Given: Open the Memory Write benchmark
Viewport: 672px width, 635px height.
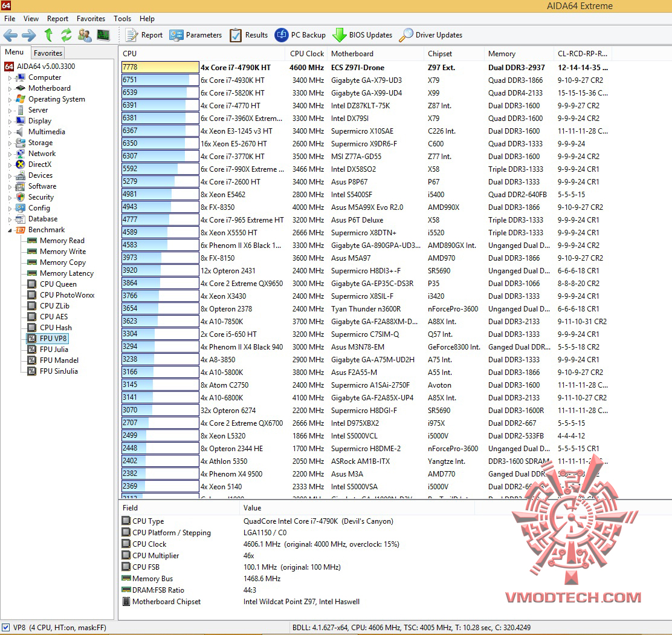Looking at the screenshot, I should 56,252.
